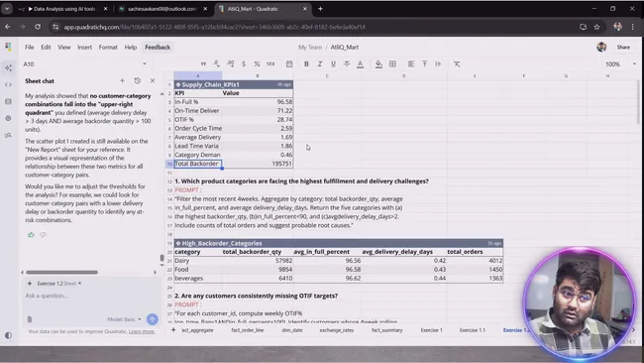
Task: Toggle thousands comma separator format
Action: (x=203, y=64)
